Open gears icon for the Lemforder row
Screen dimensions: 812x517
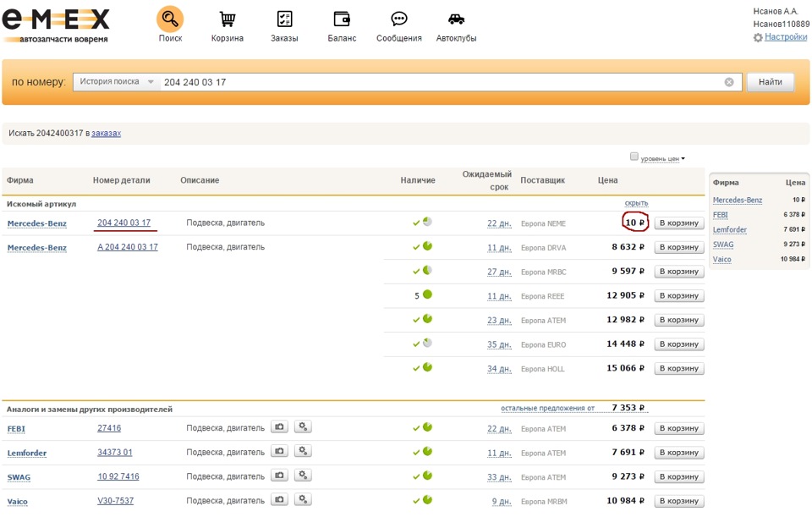[x=303, y=451]
